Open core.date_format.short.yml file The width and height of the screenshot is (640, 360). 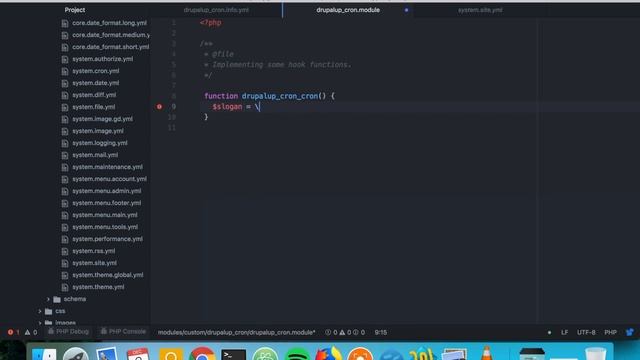pyautogui.click(x=111, y=47)
